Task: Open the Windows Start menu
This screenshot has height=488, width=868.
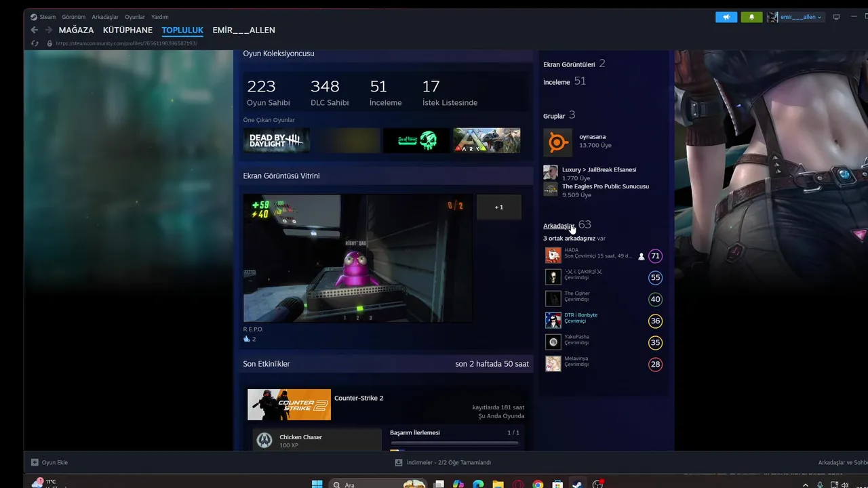Action: click(x=317, y=484)
